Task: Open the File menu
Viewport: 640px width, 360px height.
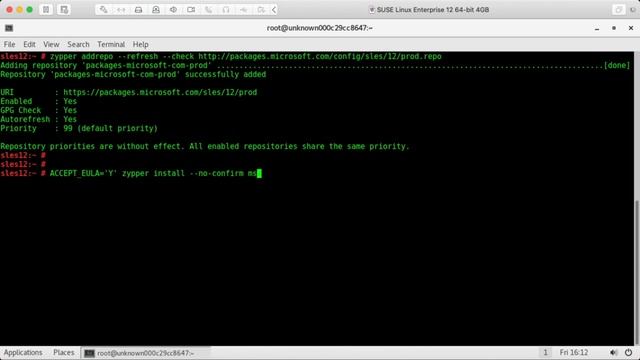Action: (x=9, y=44)
